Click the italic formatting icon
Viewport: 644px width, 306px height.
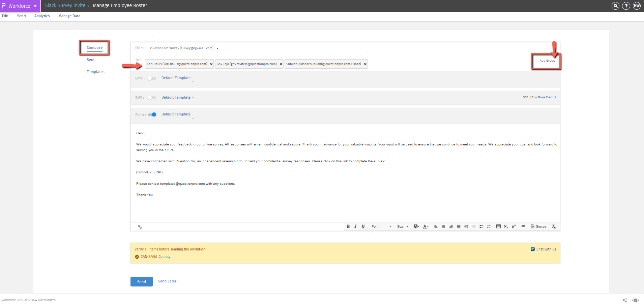tap(355, 227)
